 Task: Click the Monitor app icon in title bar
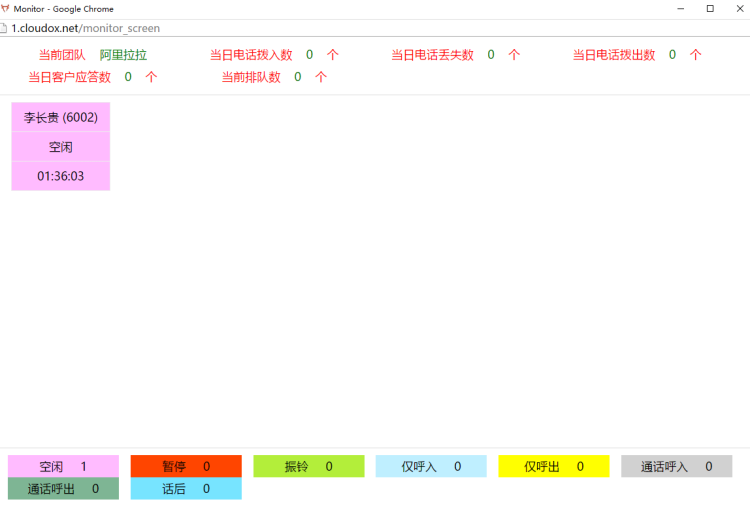click(x=6, y=8)
